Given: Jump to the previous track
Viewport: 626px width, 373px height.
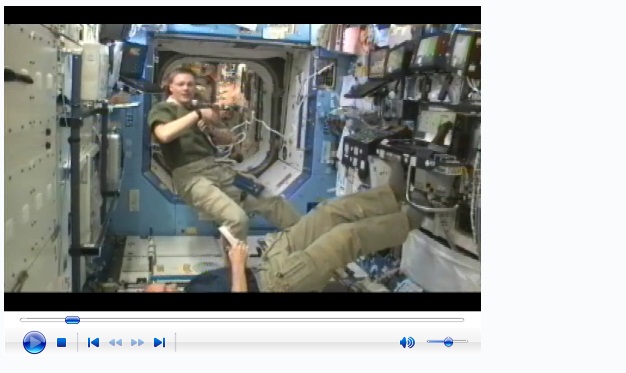Looking at the screenshot, I should point(93,342).
